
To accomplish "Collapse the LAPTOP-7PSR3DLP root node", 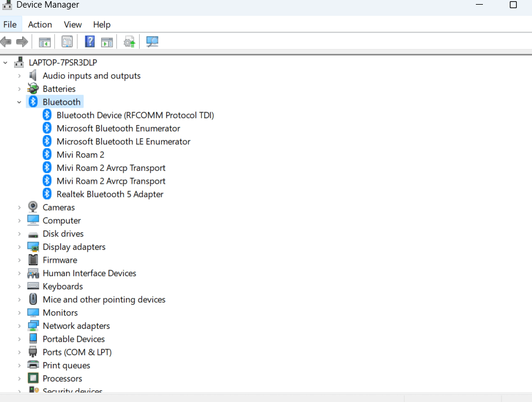I will pos(6,62).
